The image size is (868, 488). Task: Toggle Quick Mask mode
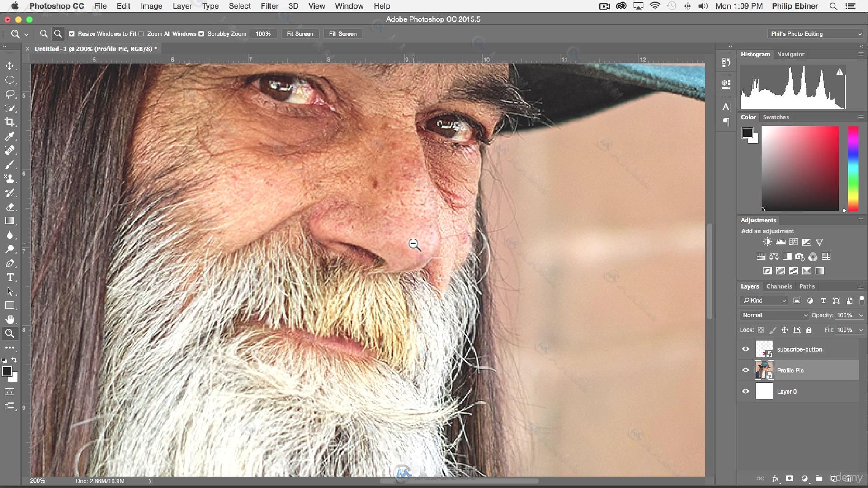pyautogui.click(x=9, y=392)
